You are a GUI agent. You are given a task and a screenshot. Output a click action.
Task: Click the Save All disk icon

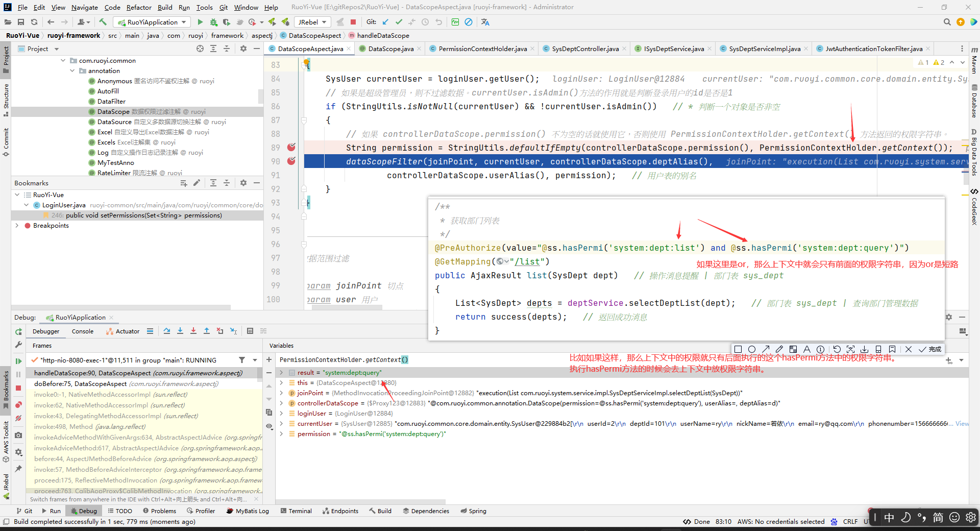pyautogui.click(x=21, y=22)
